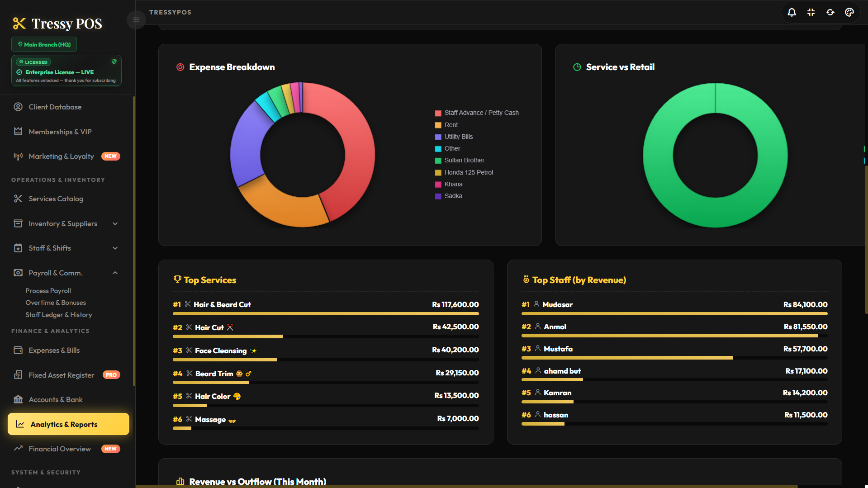868x488 pixels.
Task: Open the theme palette icon
Action: [849, 12]
